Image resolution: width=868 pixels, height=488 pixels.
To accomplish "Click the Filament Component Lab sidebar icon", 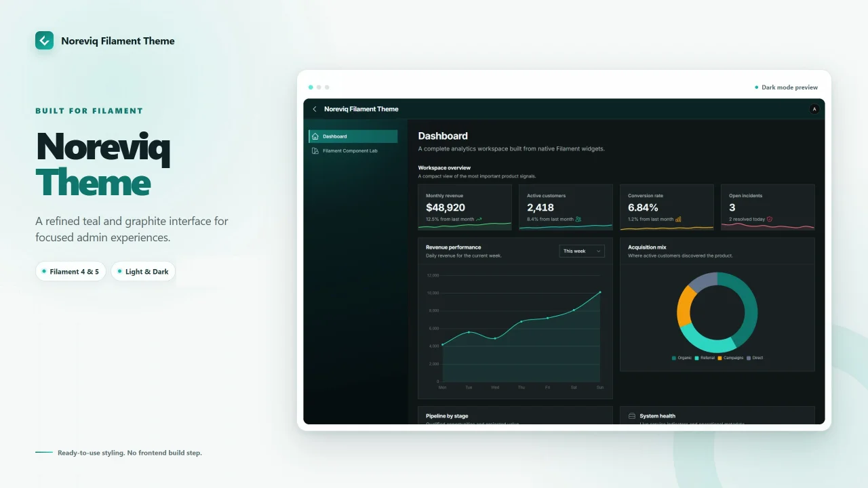I will 315,150.
